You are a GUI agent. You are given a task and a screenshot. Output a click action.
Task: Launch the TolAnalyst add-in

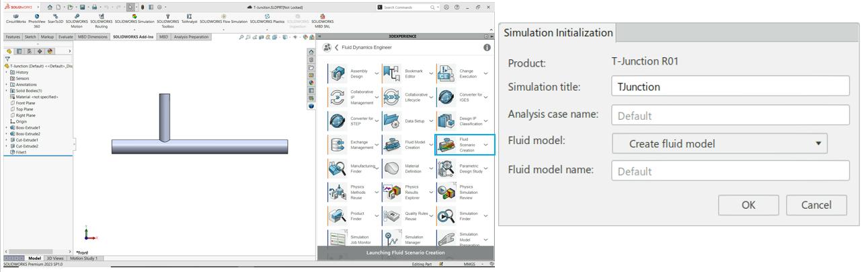[x=189, y=18]
